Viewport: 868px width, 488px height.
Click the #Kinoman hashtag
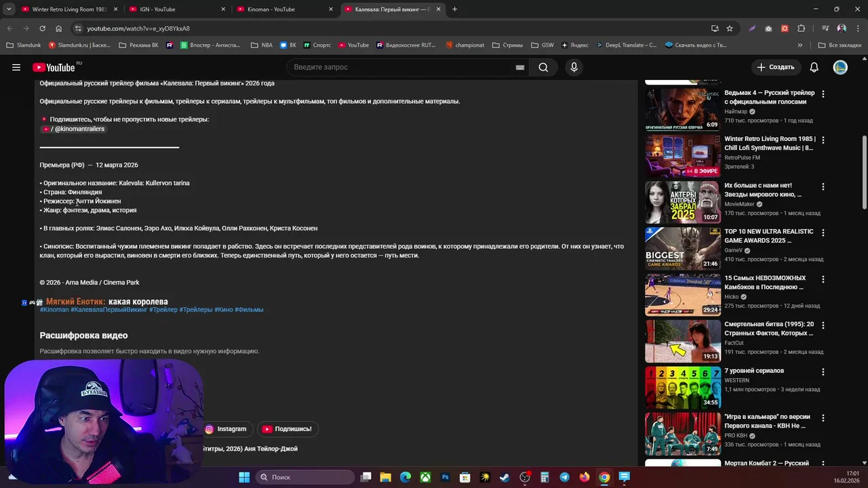click(54, 310)
